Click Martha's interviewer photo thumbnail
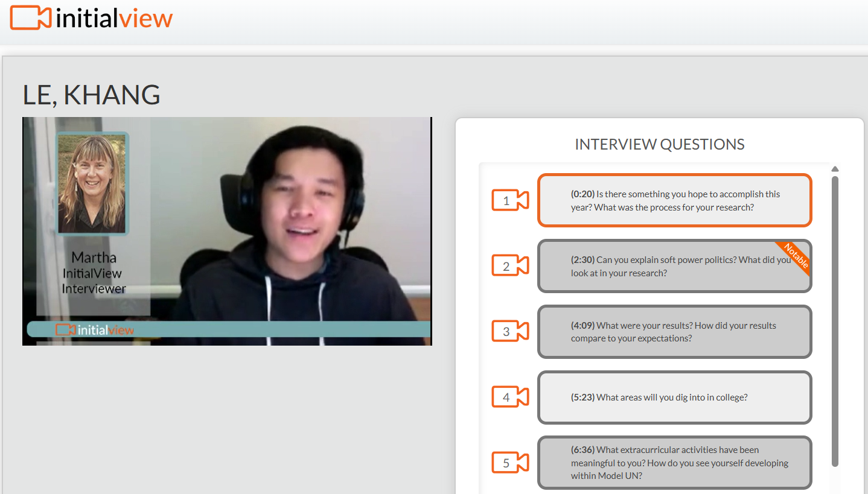Screen dimensions: 868x494 [x=92, y=183]
